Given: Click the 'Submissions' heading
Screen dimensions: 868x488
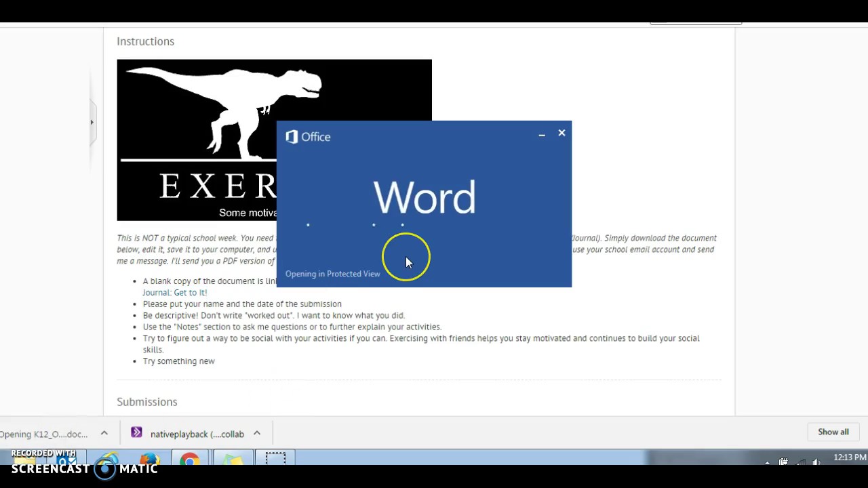Looking at the screenshot, I should (x=146, y=402).
